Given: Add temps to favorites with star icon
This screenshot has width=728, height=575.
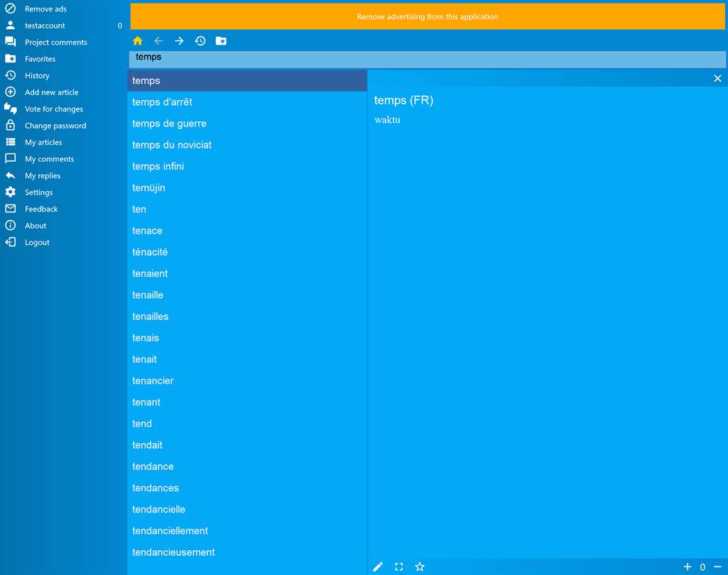Looking at the screenshot, I should click(x=420, y=566).
